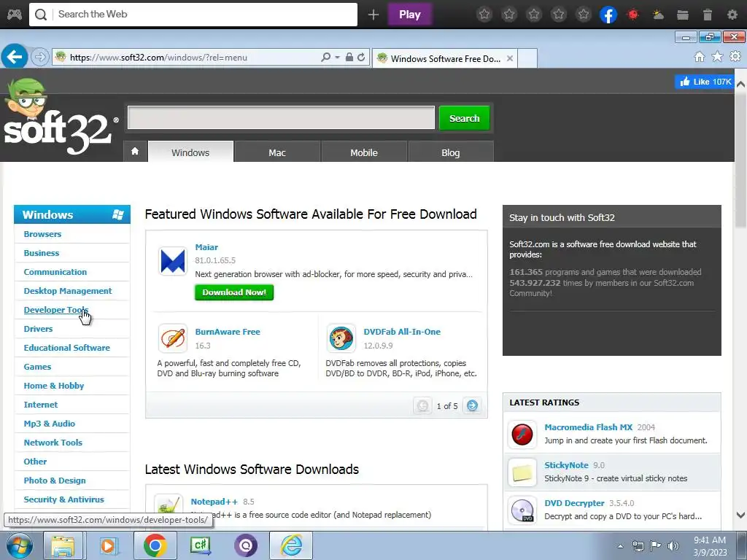This screenshot has height=560, width=747.
Task: Click the soft32 site search field
Action: (x=281, y=117)
